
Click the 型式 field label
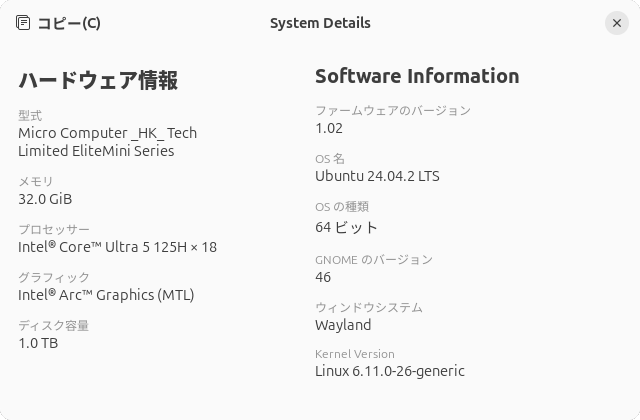pyautogui.click(x=30, y=116)
